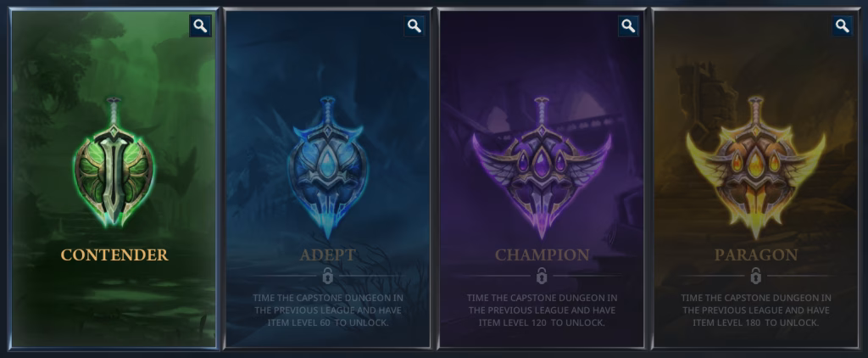This screenshot has height=358, width=868.
Task: Select the blue Adept crest emblem
Action: (328, 166)
